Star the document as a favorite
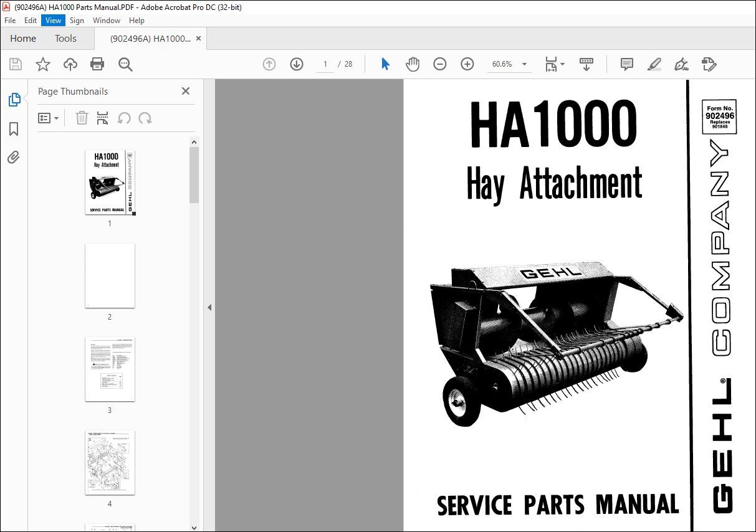This screenshot has width=756, height=532. point(42,64)
